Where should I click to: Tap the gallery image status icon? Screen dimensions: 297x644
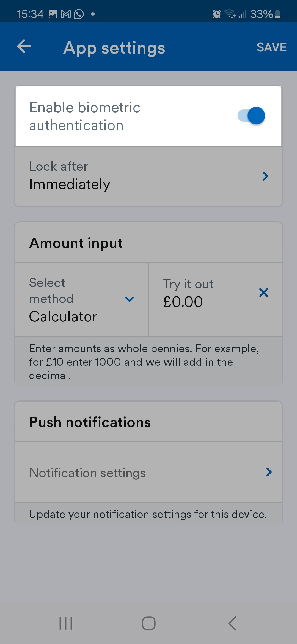coord(53,14)
